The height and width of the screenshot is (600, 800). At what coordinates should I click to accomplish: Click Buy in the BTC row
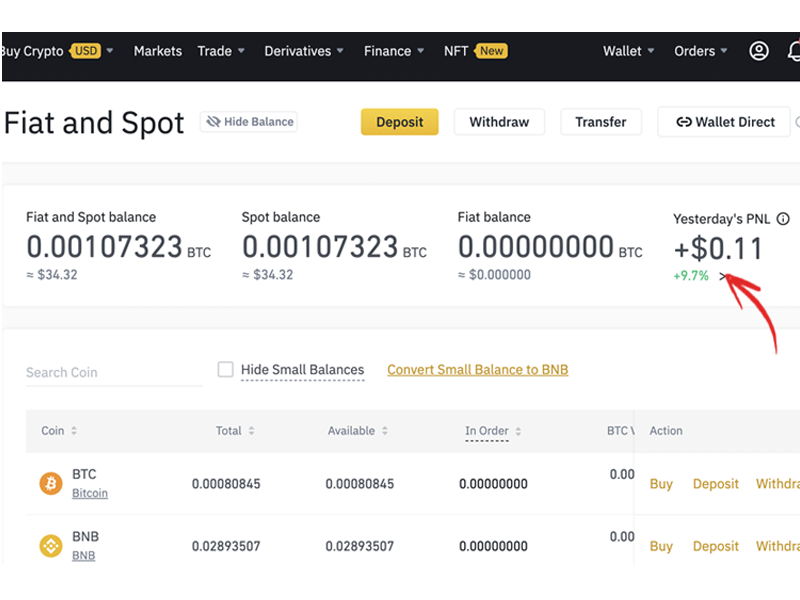[661, 484]
